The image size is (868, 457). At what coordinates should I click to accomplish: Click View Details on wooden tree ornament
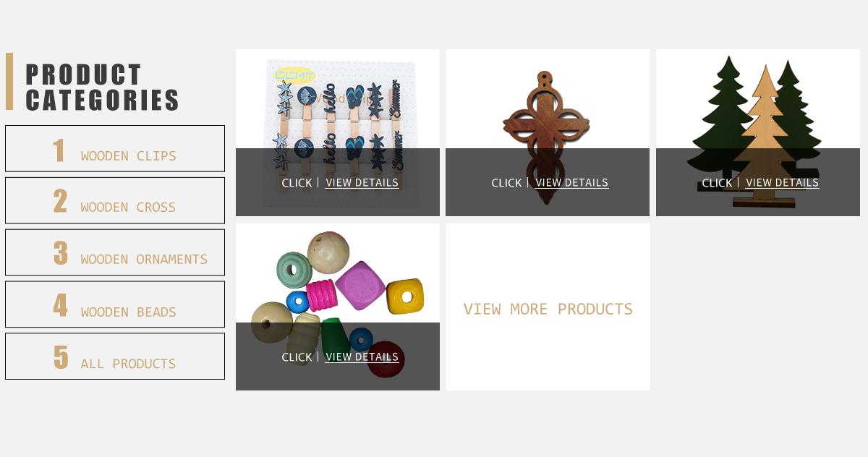[782, 182]
